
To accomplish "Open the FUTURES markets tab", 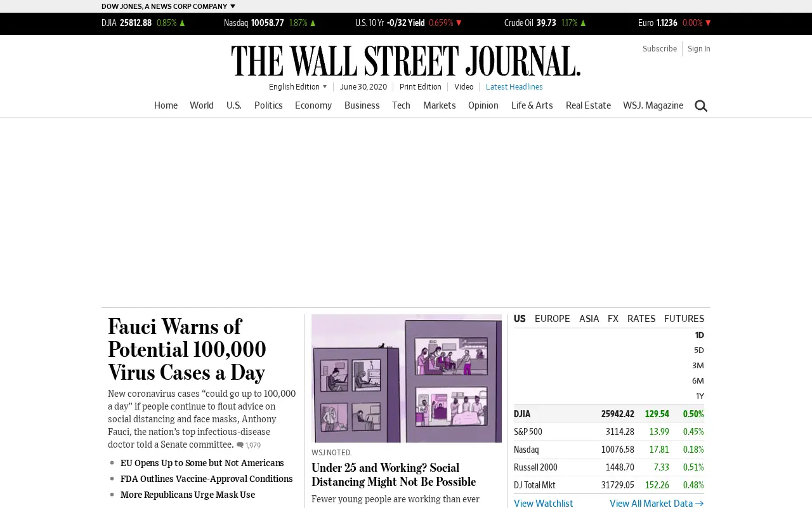I will (684, 319).
